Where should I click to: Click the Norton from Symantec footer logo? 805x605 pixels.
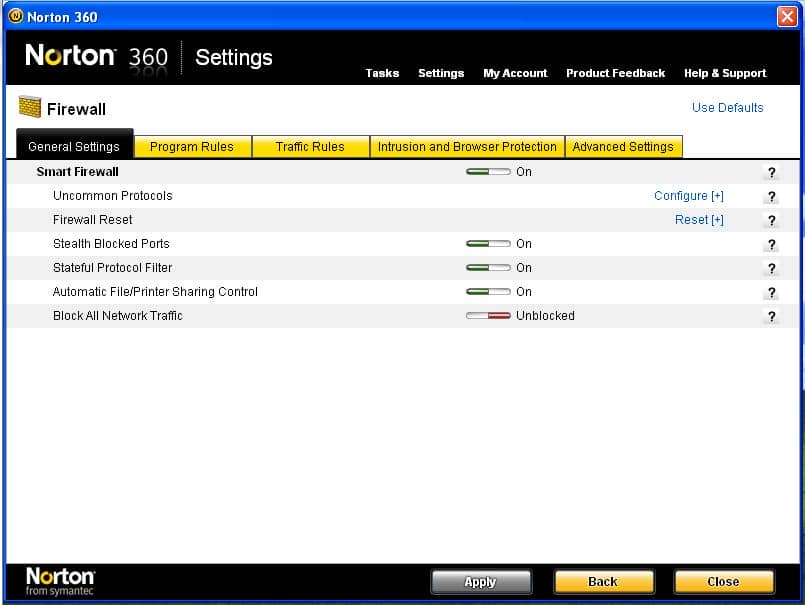(60, 581)
